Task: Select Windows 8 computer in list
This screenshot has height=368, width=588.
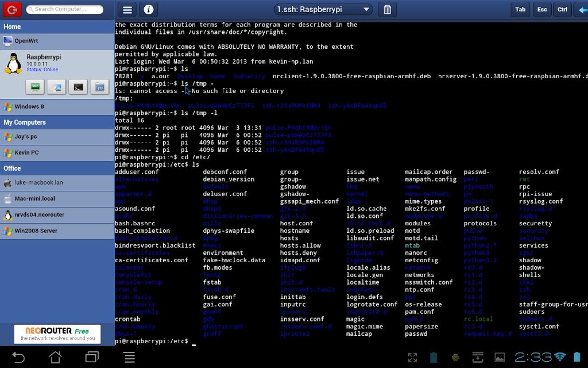Action: 57,106
